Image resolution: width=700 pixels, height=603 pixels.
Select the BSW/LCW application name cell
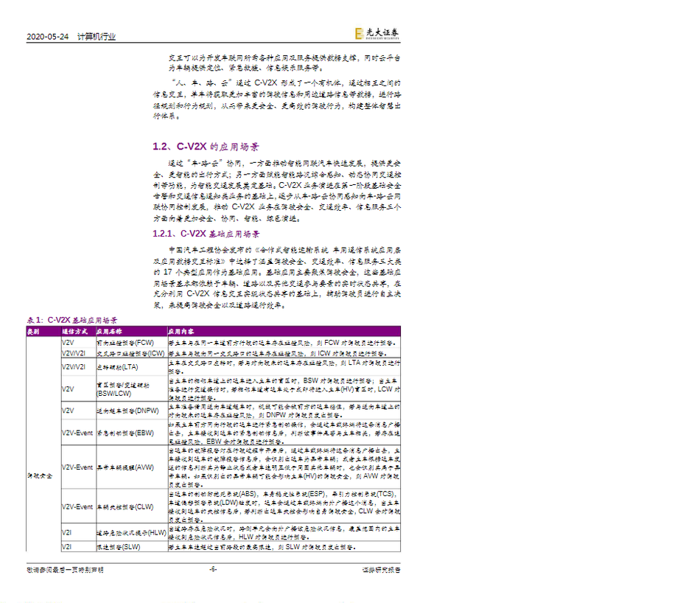point(121,388)
